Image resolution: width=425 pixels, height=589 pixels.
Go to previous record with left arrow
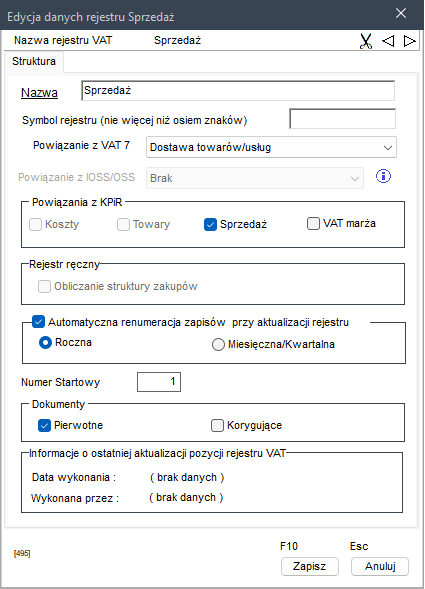[388, 41]
